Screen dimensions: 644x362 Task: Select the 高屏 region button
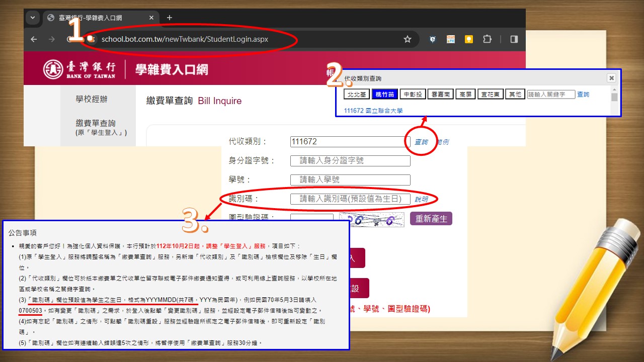click(466, 94)
